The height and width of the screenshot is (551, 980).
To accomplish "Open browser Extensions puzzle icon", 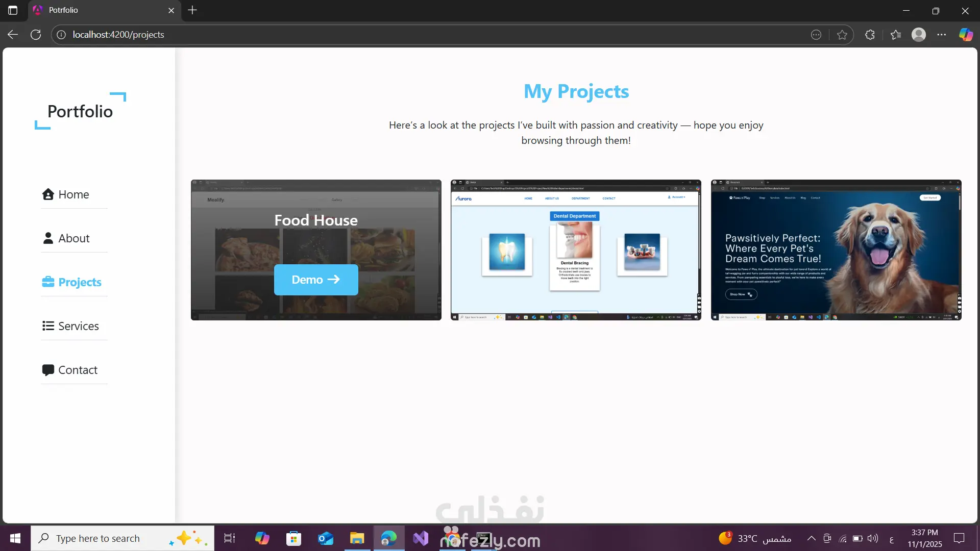I will 870,35.
